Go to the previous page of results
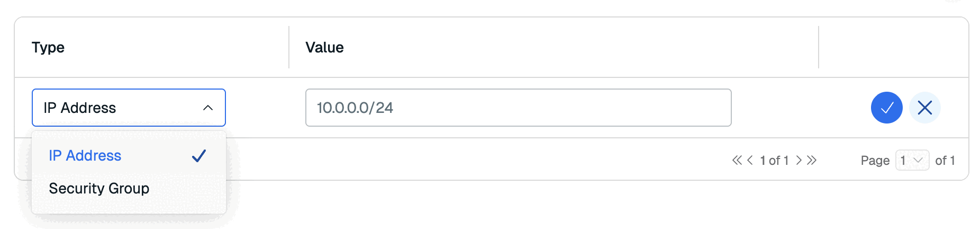Screen dimensions: 980x229 tap(750, 160)
